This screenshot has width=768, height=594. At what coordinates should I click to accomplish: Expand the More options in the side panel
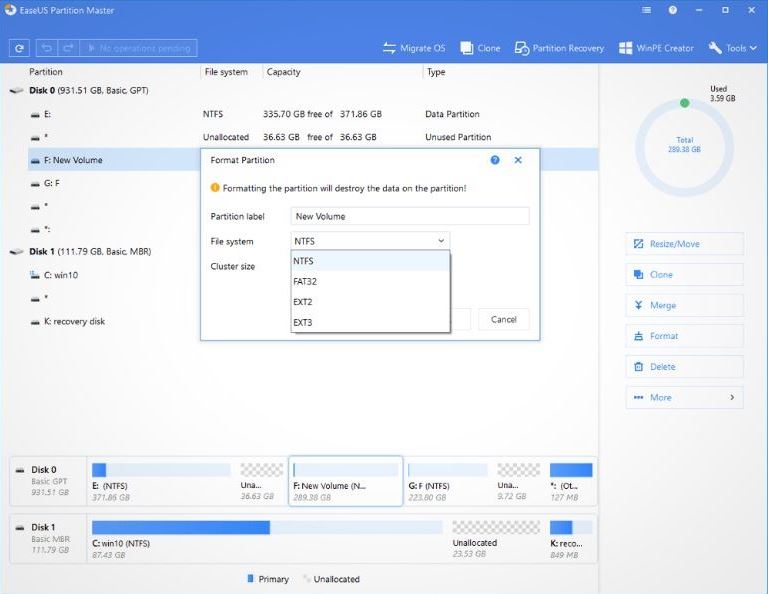[x=684, y=397]
